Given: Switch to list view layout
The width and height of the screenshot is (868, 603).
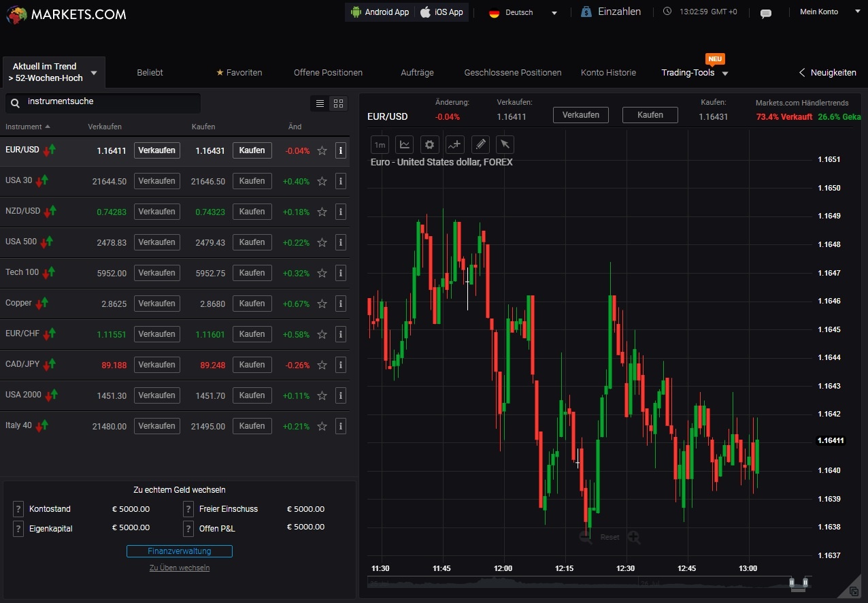Looking at the screenshot, I should point(320,103).
